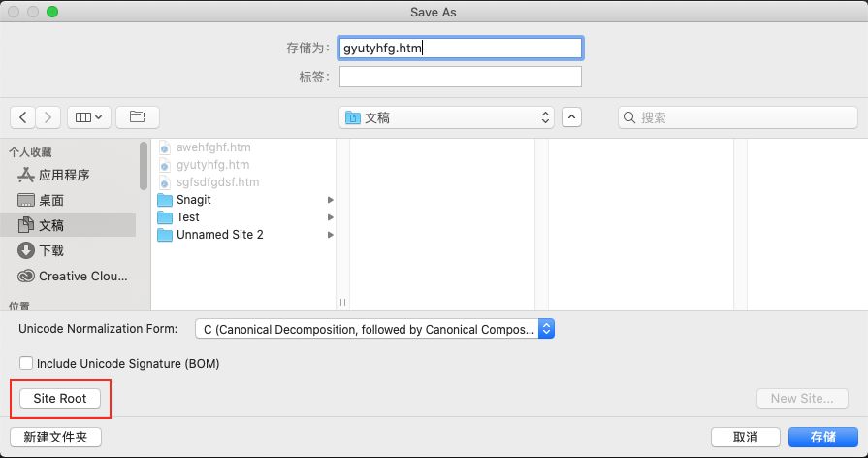Enable Include Unicode Signature (BOM) checkbox
This screenshot has width=868, height=458.
click(x=26, y=364)
